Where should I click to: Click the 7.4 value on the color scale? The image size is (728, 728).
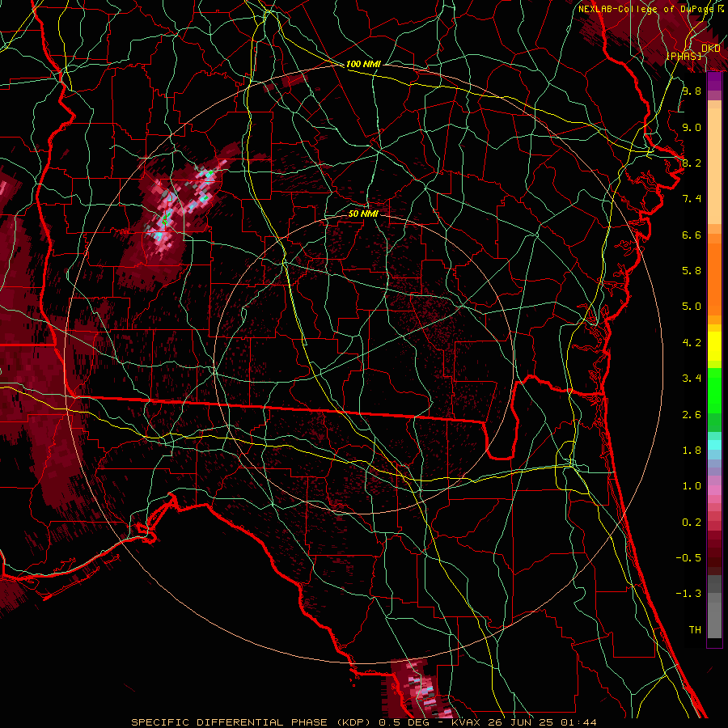click(692, 199)
